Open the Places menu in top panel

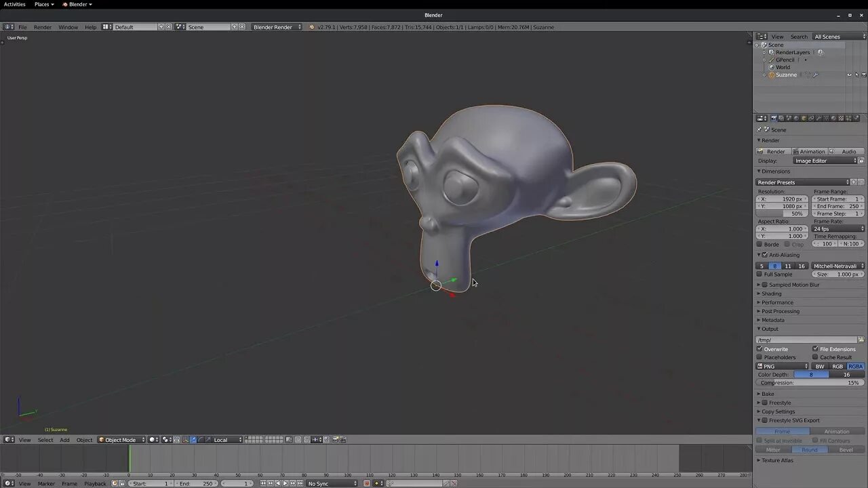[x=44, y=4]
